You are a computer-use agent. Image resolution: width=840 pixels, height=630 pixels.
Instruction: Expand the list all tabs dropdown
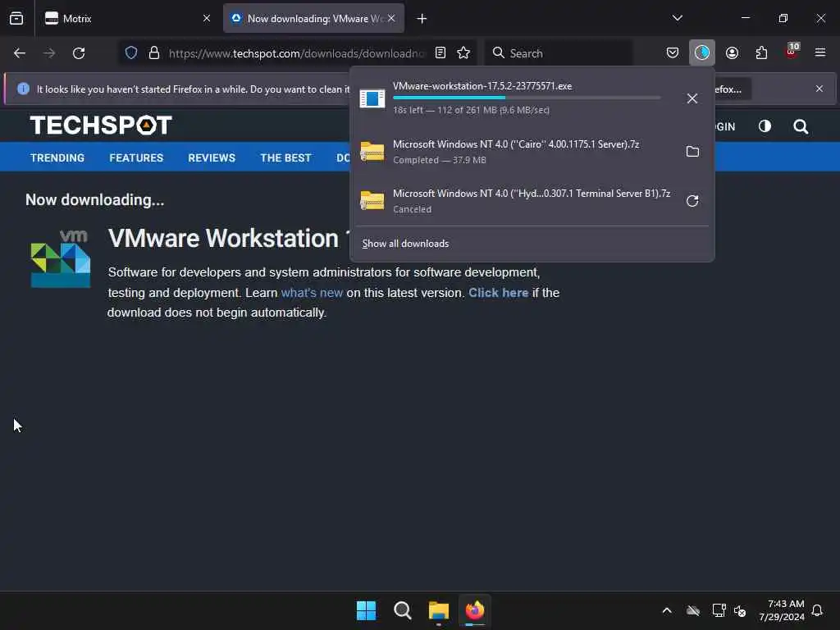pyautogui.click(x=677, y=18)
